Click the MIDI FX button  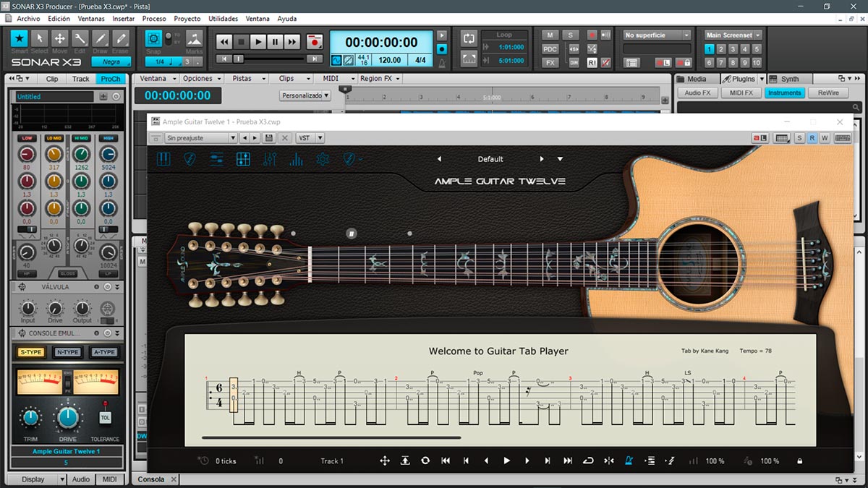pyautogui.click(x=741, y=93)
